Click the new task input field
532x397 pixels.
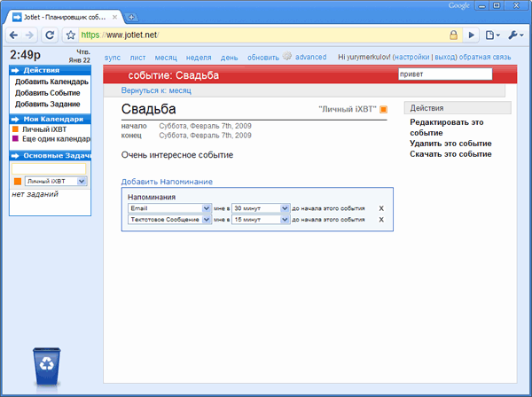tap(49, 168)
